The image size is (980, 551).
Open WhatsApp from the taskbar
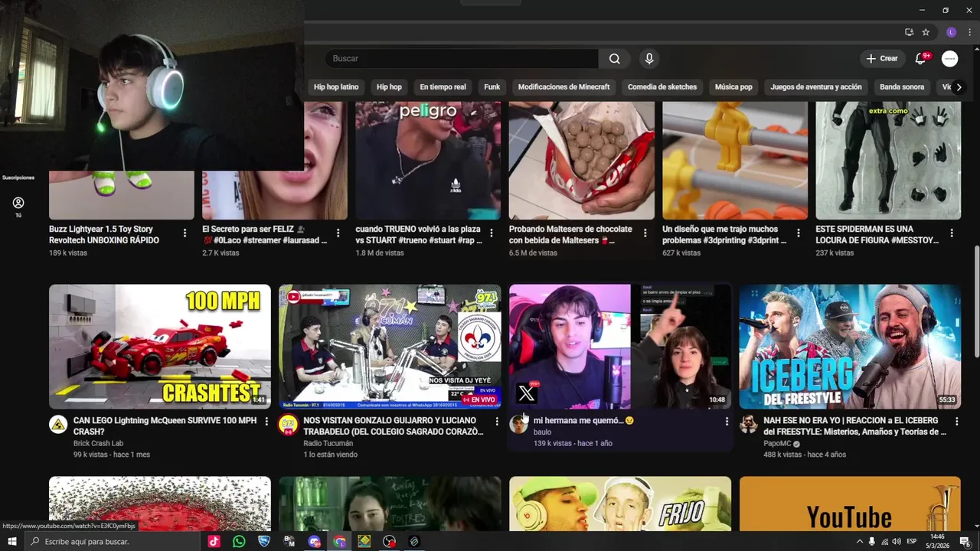pos(239,542)
